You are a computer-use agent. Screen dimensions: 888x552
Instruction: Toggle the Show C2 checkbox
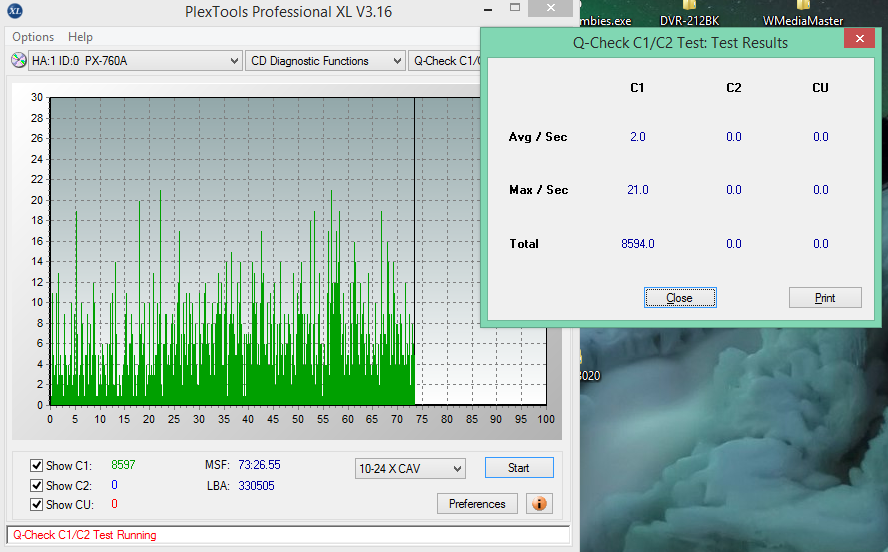coord(36,485)
